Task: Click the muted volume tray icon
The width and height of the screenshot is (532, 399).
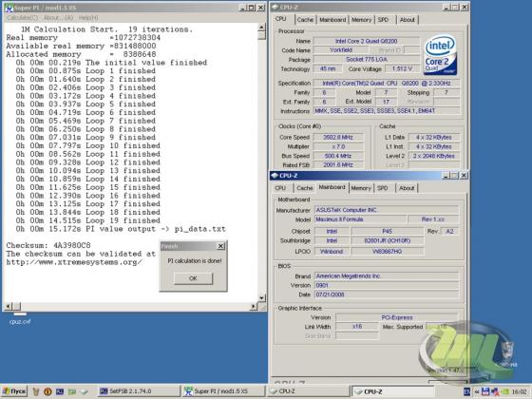Action: (x=495, y=391)
